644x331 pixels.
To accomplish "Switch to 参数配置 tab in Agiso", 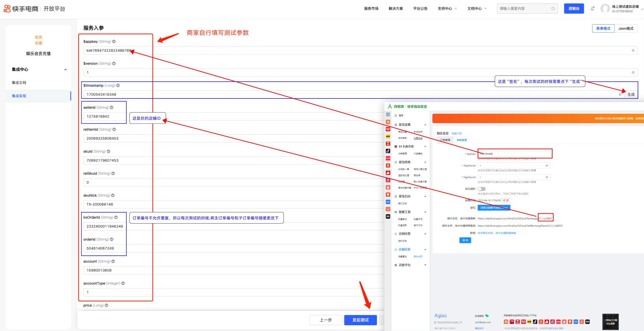I will 462,140.
